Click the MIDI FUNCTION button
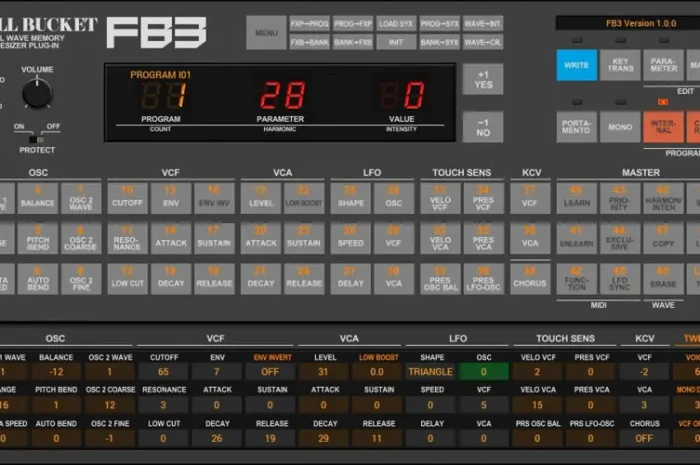 576,279
